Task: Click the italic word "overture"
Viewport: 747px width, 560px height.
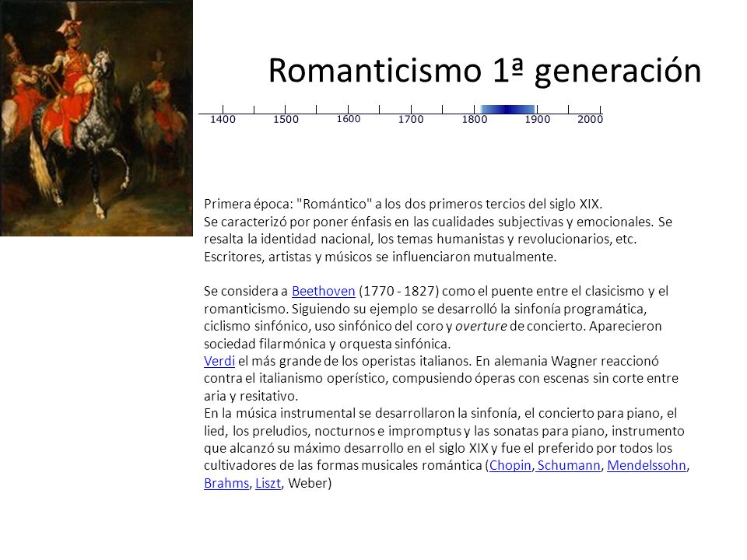Action: pos(481,326)
